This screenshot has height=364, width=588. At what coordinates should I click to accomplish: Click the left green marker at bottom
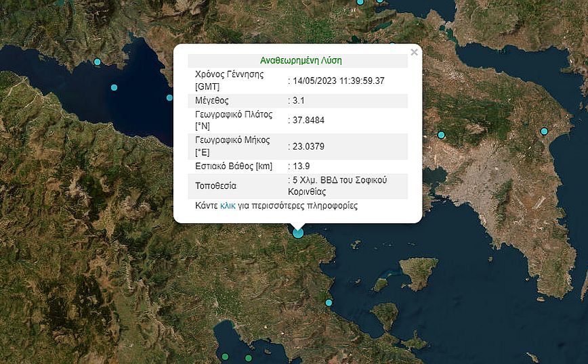point(225,357)
